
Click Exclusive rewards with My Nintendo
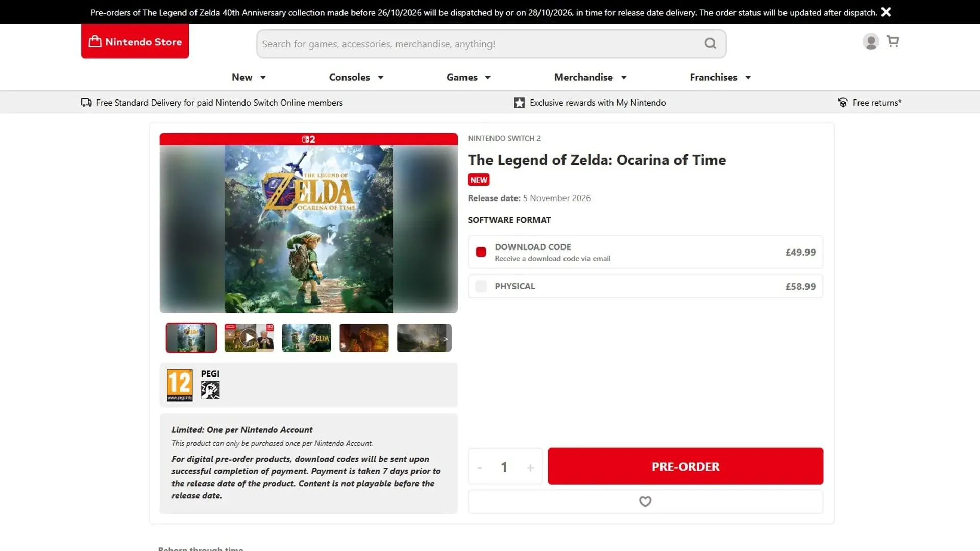click(x=598, y=103)
